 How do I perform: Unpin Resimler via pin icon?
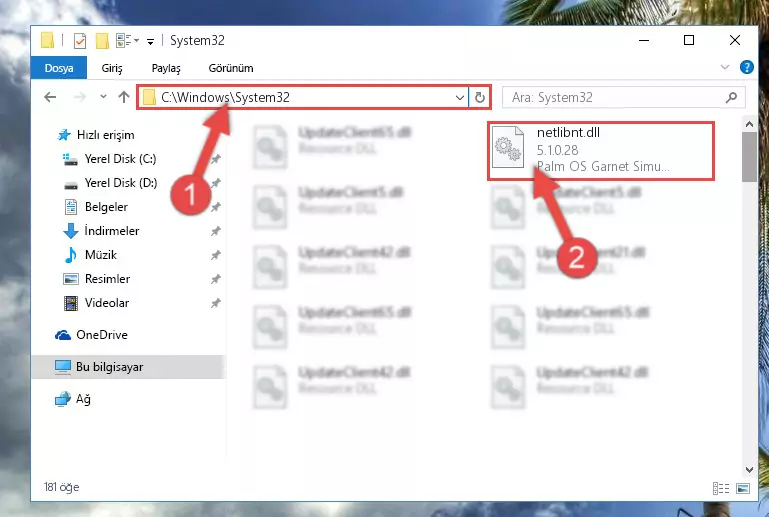coord(215,279)
